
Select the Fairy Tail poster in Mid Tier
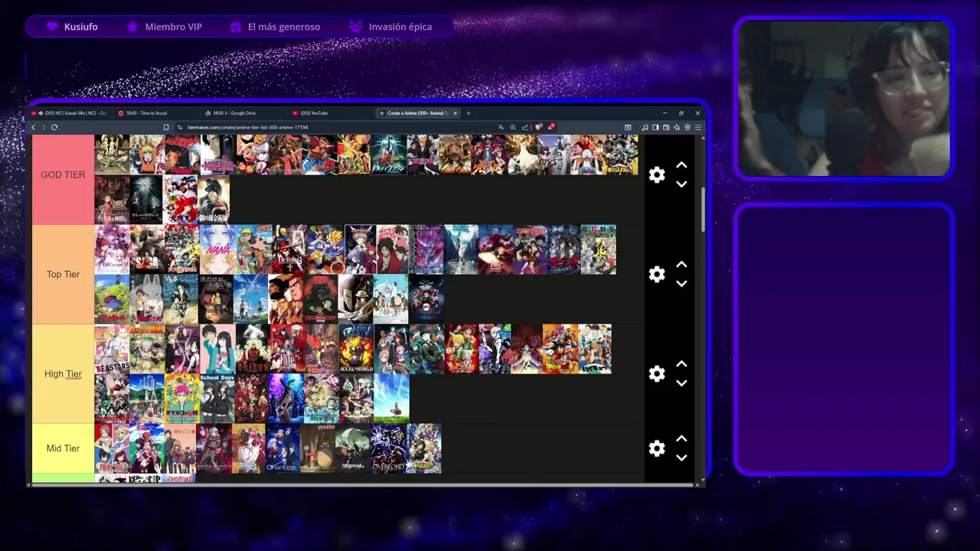point(111,448)
